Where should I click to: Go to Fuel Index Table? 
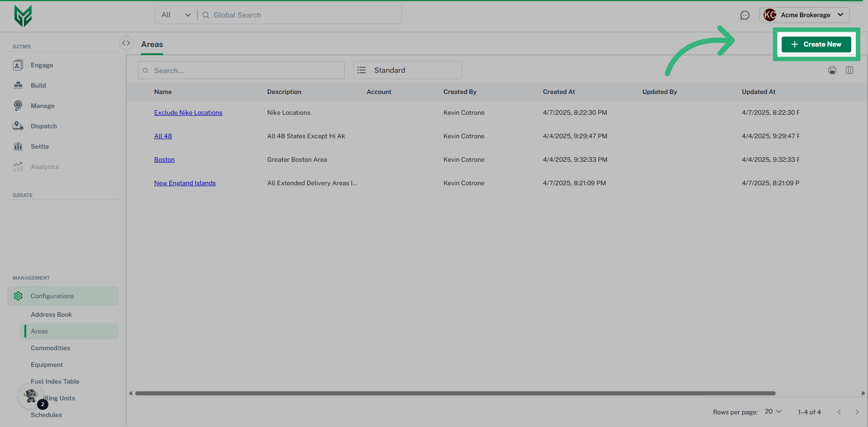(x=55, y=381)
